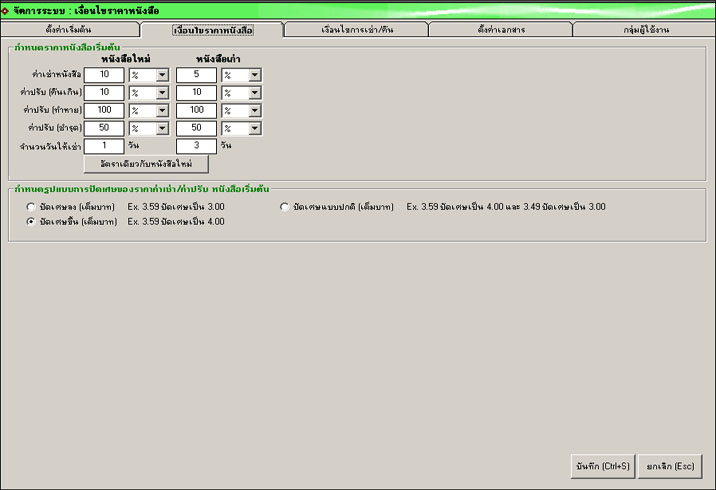Click new book rental days field

[104, 146]
